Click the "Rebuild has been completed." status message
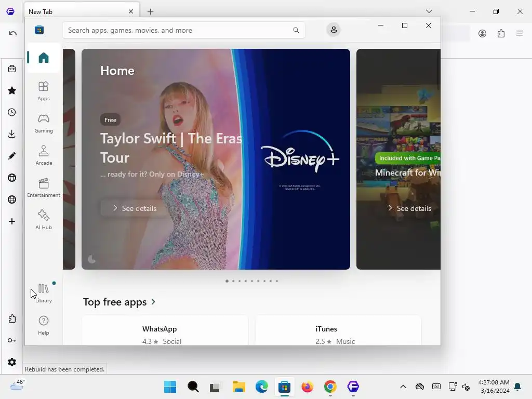Image resolution: width=532 pixels, height=399 pixels. coord(64,369)
